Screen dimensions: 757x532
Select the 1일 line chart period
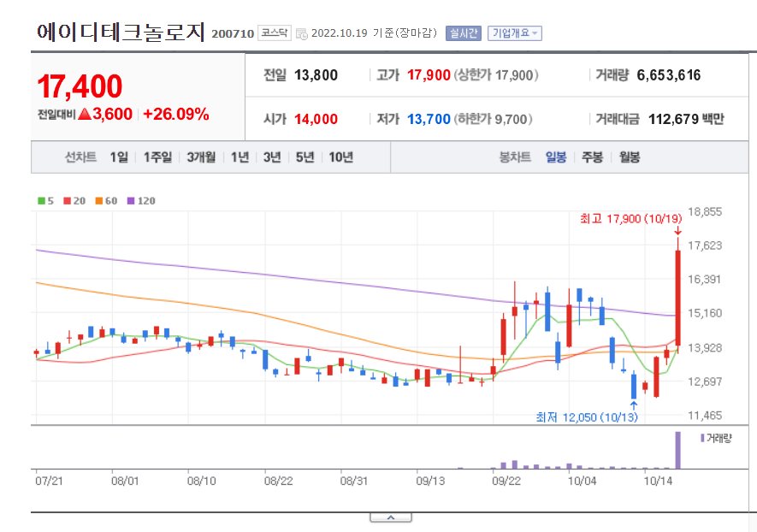coord(119,157)
